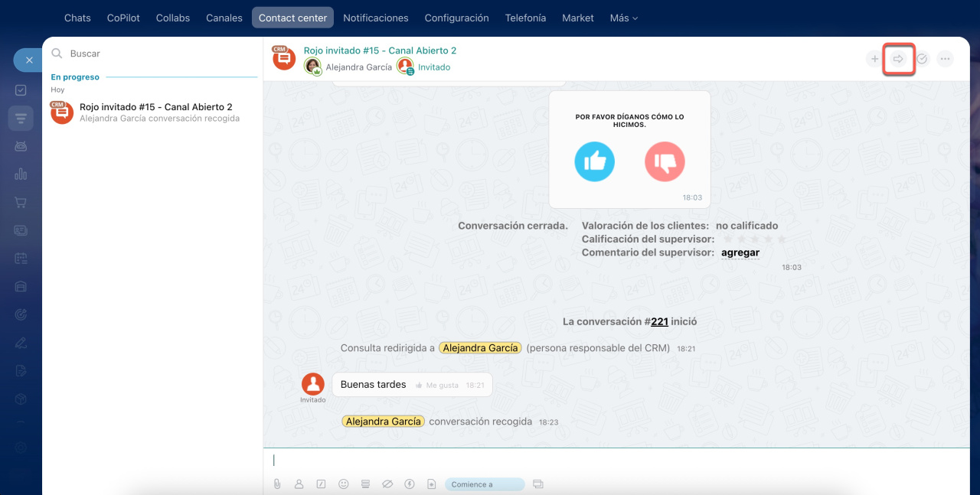
Task: Insert an emoji with the smiley icon
Action: 344,484
